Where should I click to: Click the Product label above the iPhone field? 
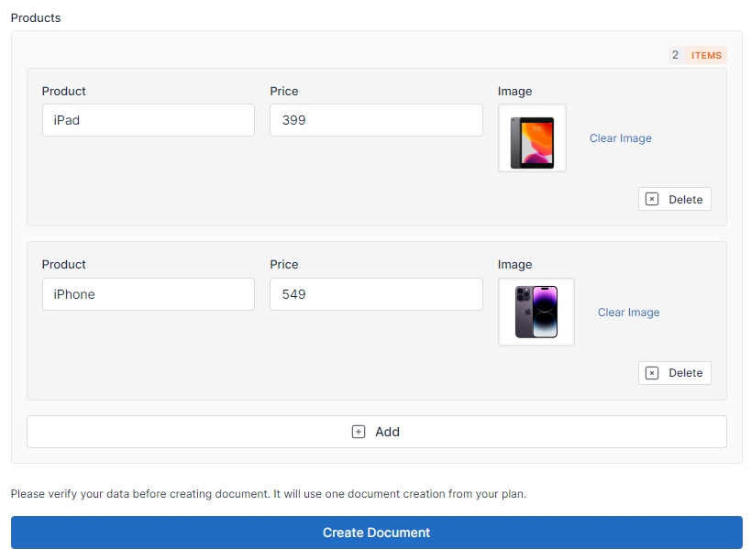coord(64,264)
